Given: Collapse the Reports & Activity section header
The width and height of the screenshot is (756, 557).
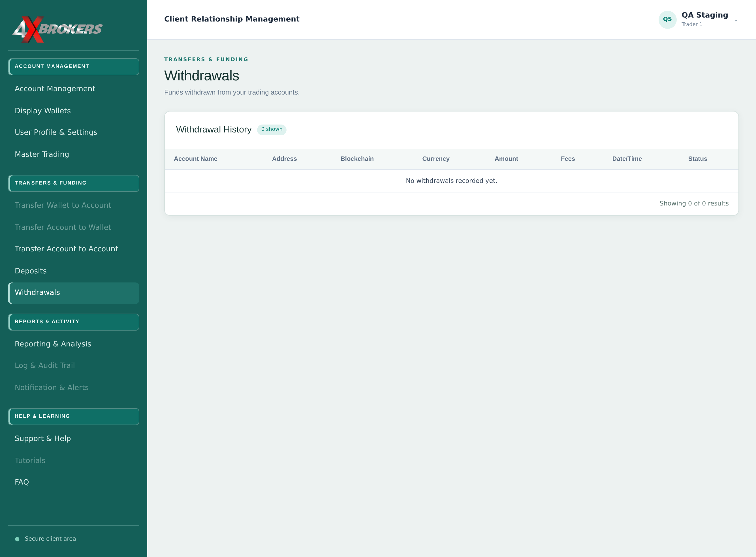Looking at the screenshot, I should [x=74, y=322].
